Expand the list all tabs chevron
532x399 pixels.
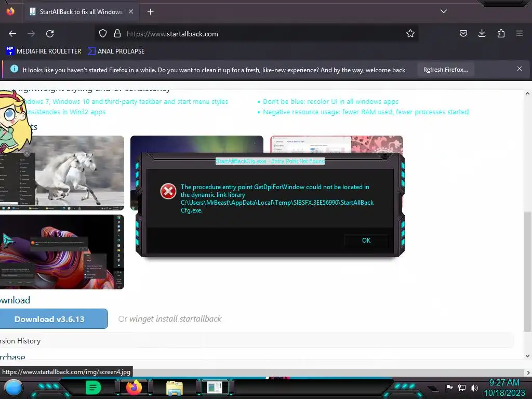click(444, 11)
